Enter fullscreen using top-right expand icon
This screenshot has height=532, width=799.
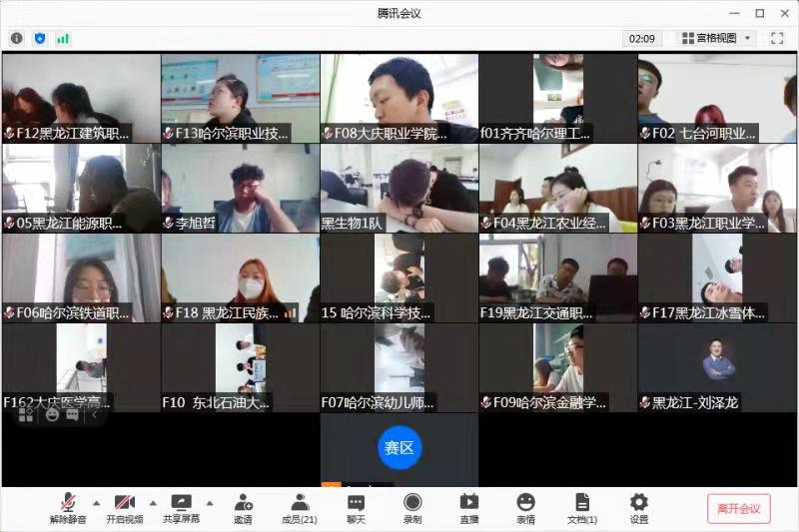(x=777, y=38)
